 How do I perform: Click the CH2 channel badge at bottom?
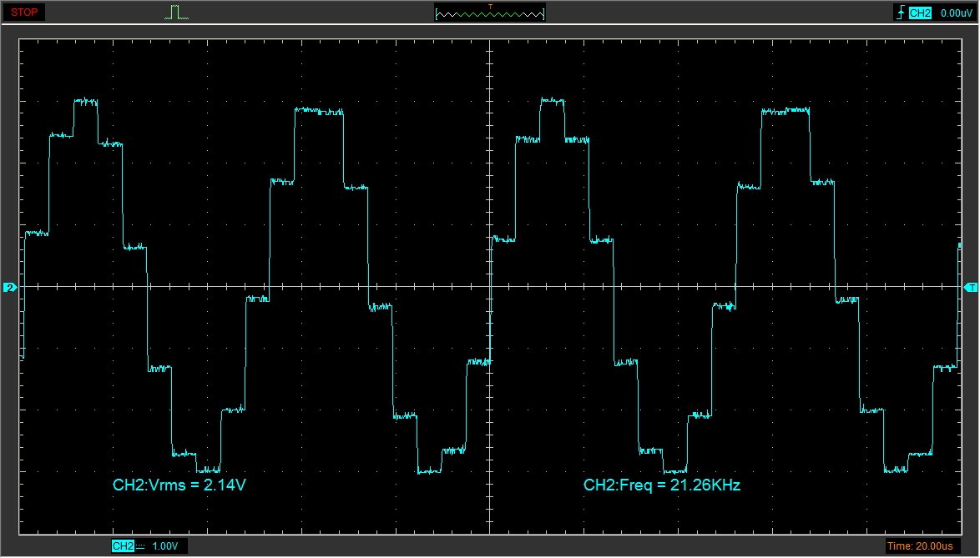[123, 546]
